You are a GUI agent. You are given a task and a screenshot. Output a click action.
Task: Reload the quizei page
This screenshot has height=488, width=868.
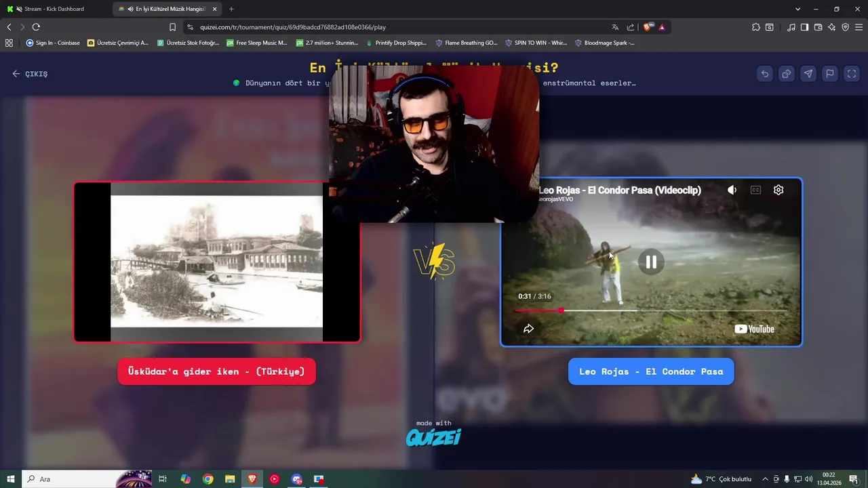click(36, 27)
